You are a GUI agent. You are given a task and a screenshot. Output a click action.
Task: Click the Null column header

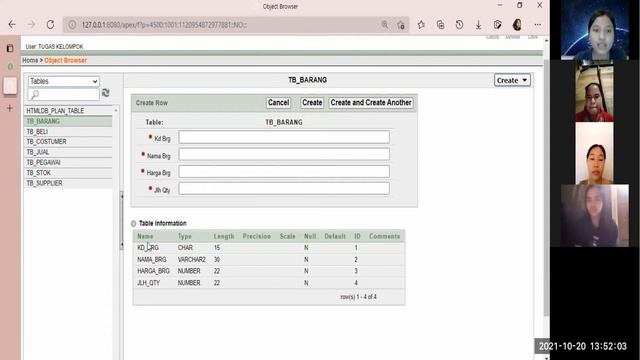click(x=310, y=236)
